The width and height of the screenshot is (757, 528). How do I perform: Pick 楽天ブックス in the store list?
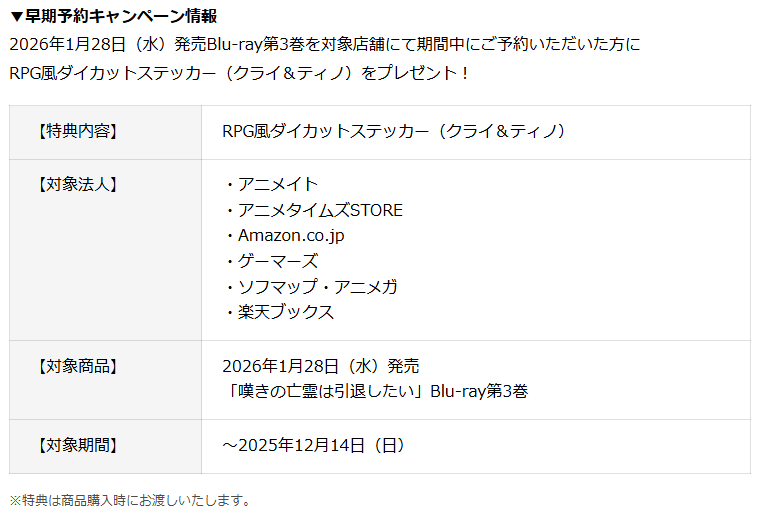(286, 312)
